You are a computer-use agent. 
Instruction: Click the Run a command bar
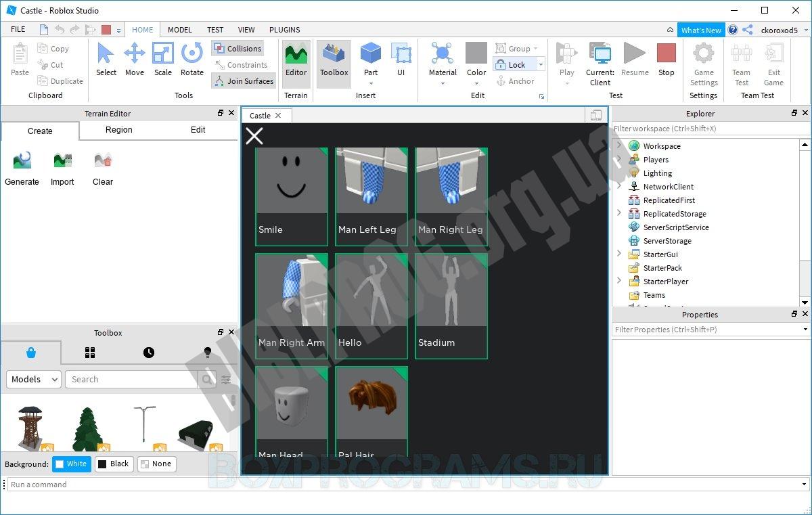point(409,485)
